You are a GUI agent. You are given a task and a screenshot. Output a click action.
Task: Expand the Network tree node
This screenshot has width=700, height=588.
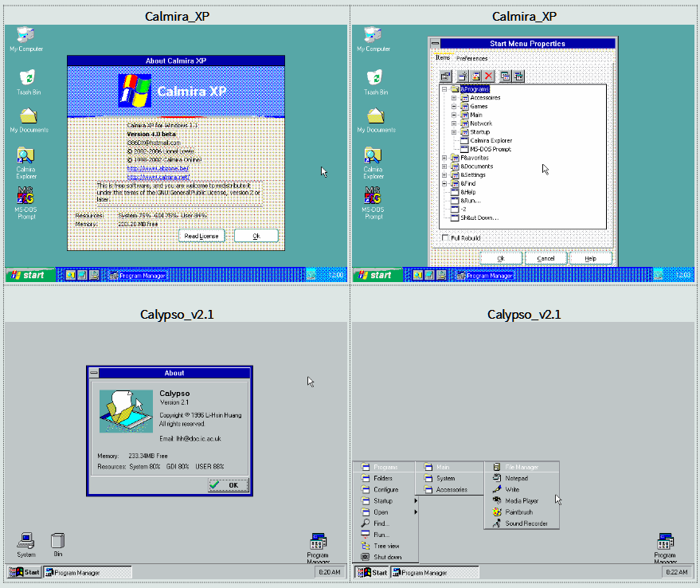(x=454, y=123)
